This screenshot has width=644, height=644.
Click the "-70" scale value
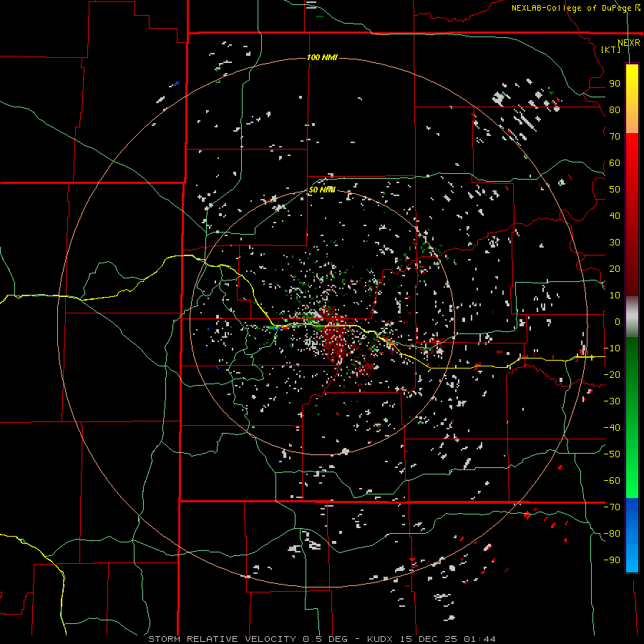[612, 507]
